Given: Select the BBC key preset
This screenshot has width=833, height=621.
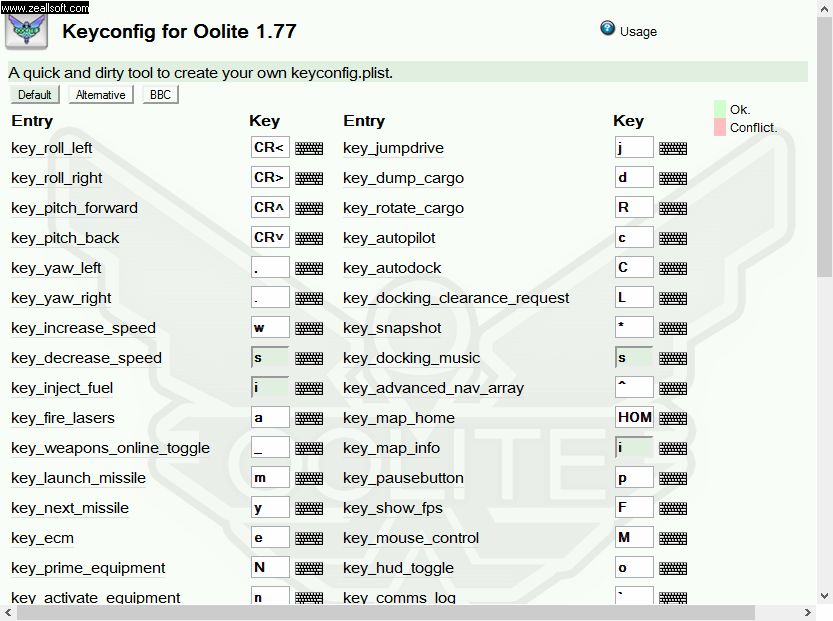Looking at the screenshot, I should (x=160, y=95).
